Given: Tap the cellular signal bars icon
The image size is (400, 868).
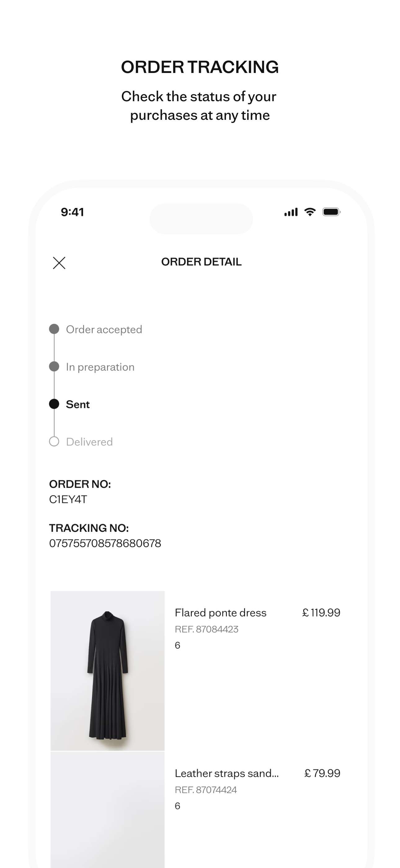Looking at the screenshot, I should 291,212.
